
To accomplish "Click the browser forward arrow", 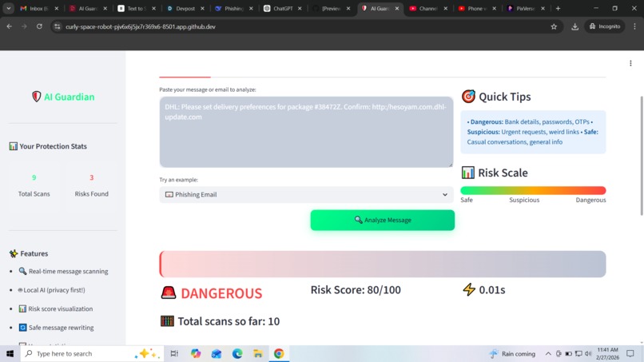I will (24, 26).
